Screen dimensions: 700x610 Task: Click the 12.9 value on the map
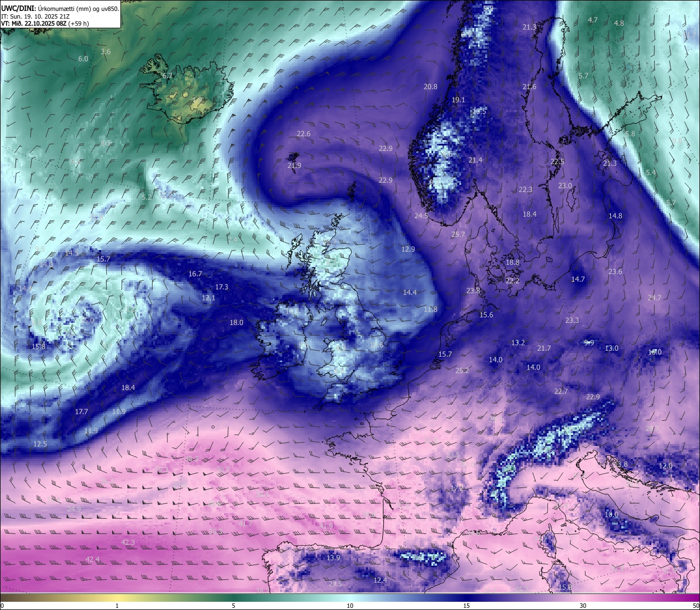408,249
